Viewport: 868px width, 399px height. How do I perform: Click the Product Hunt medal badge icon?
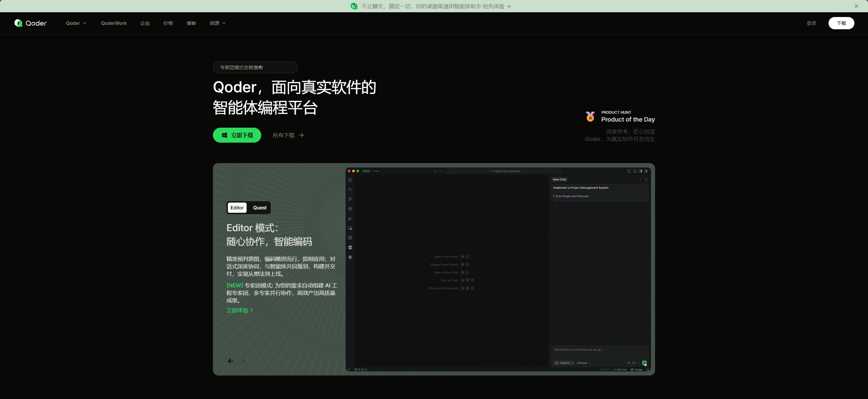point(590,116)
